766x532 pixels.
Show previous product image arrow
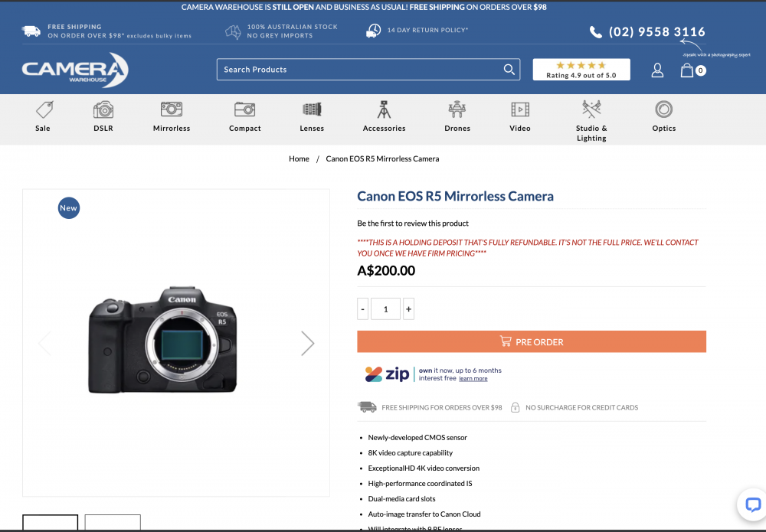coord(44,343)
